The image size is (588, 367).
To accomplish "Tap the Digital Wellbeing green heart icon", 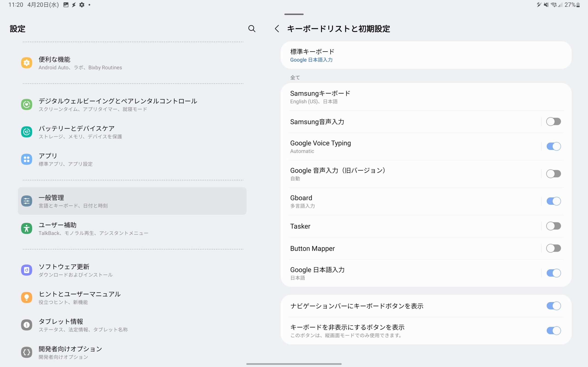I will pyautogui.click(x=26, y=105).
